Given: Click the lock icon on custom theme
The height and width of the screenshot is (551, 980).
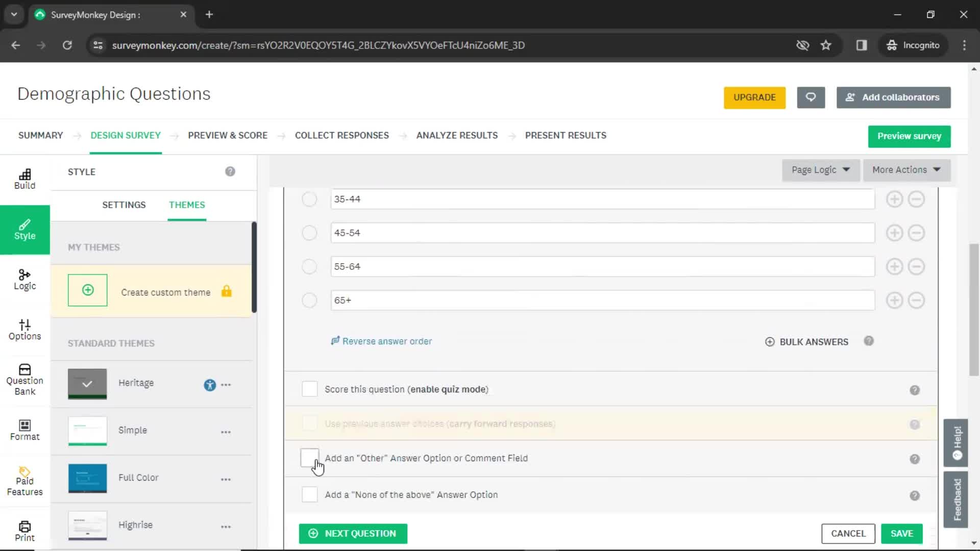Looking at the screenshot, I should pyautogui.click(x=227, y=291).
